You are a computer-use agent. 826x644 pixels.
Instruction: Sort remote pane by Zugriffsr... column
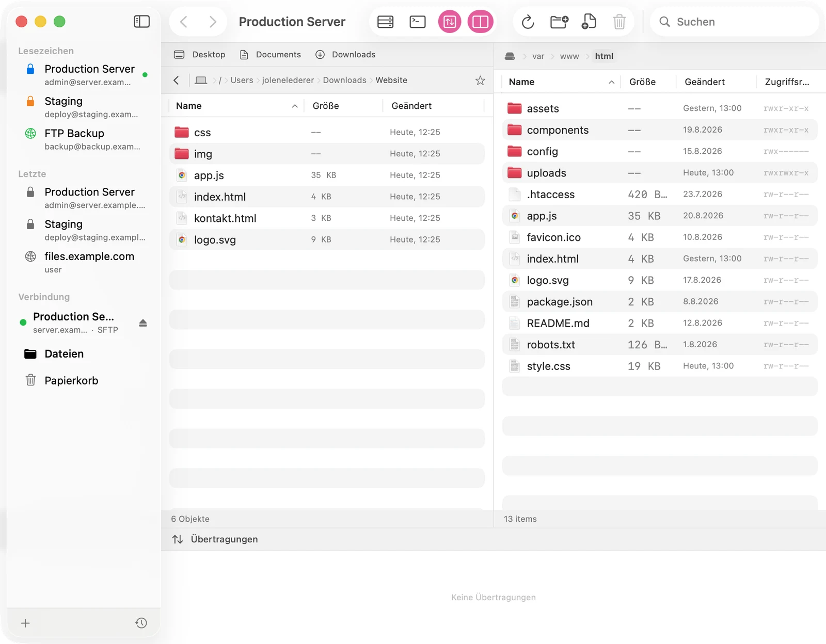coord(787,82)
